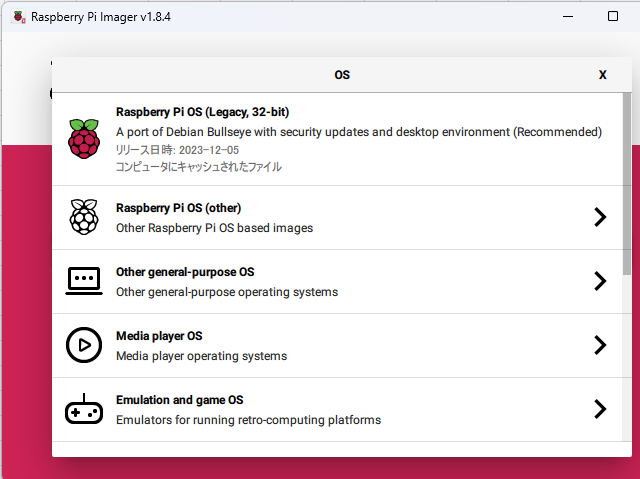
Task: Click the Raspberry Pi Imager title bar icon
Action: tap(18, 17)
